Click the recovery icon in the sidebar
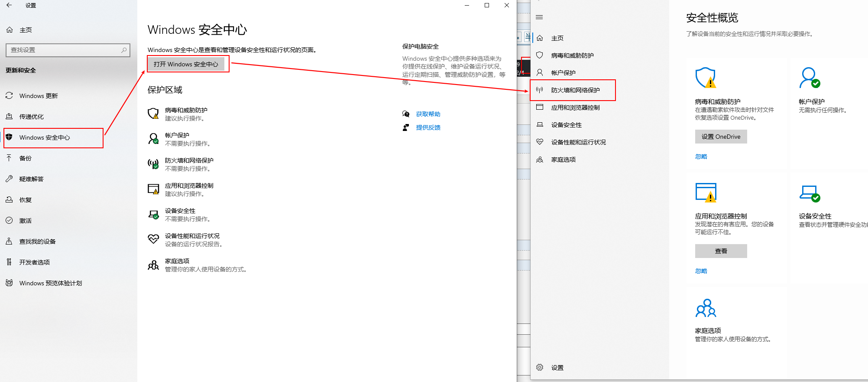 tap(9, 199)
